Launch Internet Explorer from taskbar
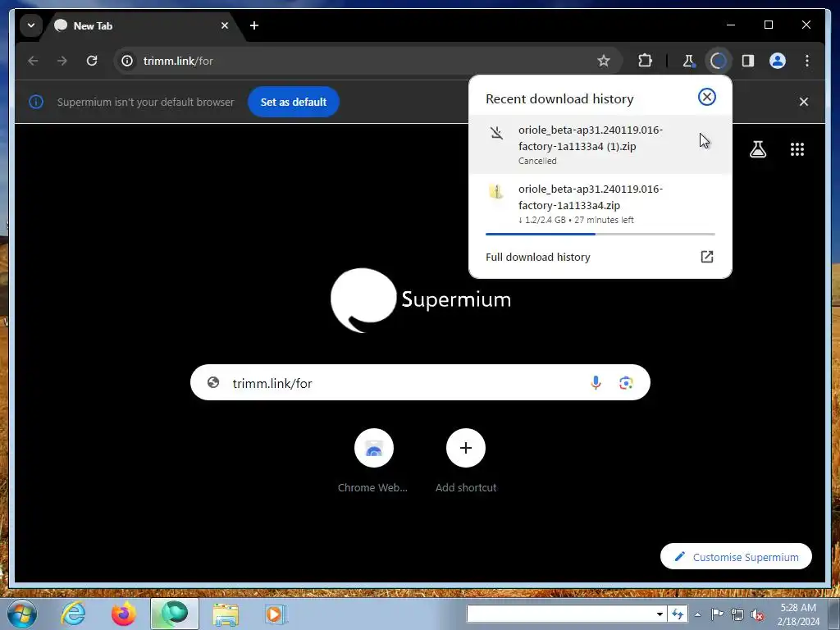The image size is (840, 630). pos(73,614)
